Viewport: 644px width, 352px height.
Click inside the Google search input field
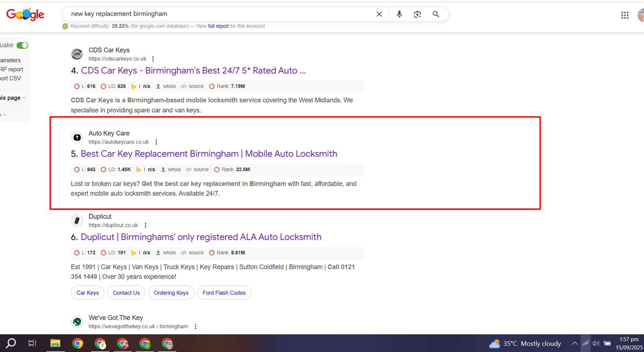coord(217,14)
